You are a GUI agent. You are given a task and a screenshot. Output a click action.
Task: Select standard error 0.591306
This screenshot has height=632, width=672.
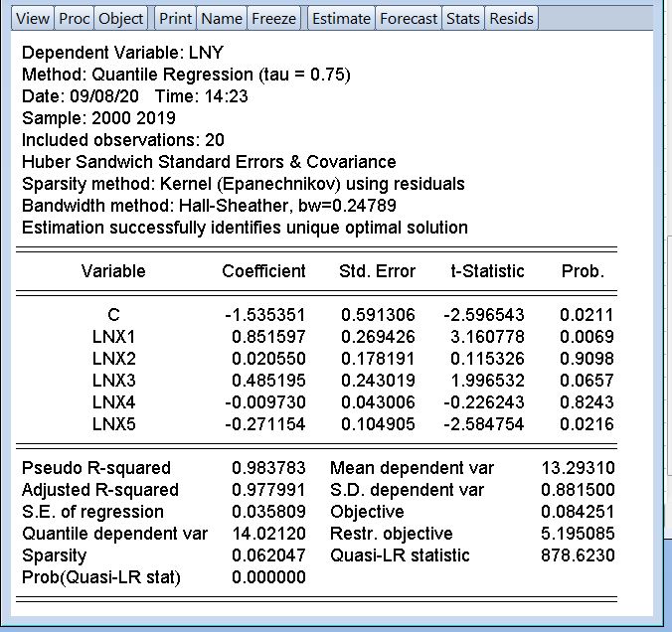[378, 315]
